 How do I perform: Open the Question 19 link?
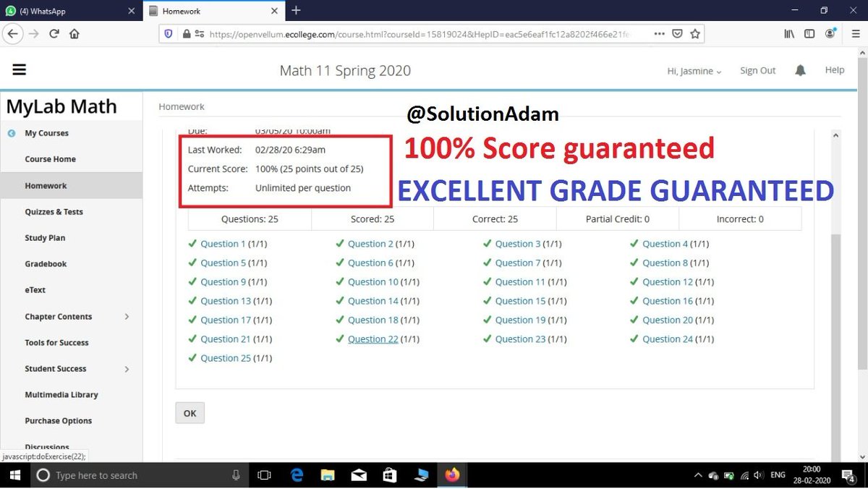(520, 320)
